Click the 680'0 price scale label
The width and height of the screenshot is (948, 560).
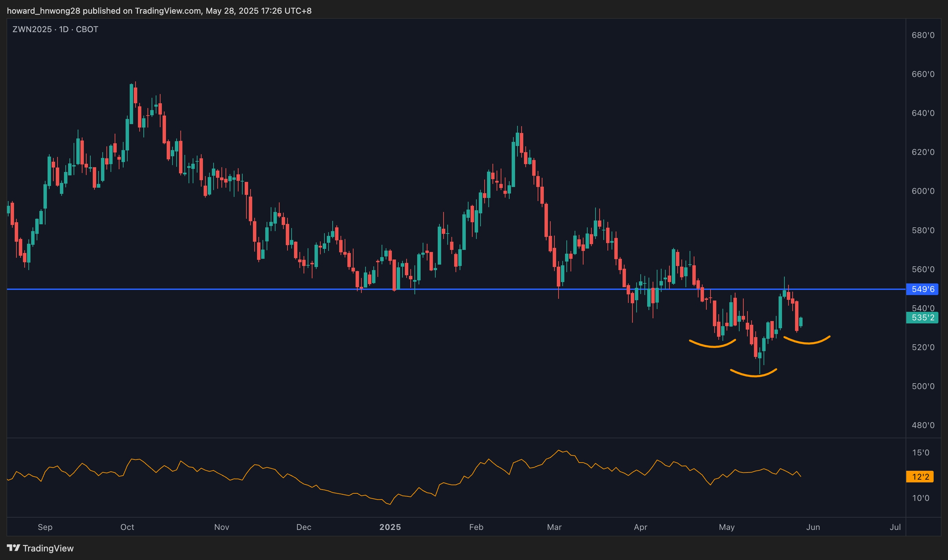pyautogui.click(x=923, y=35)
